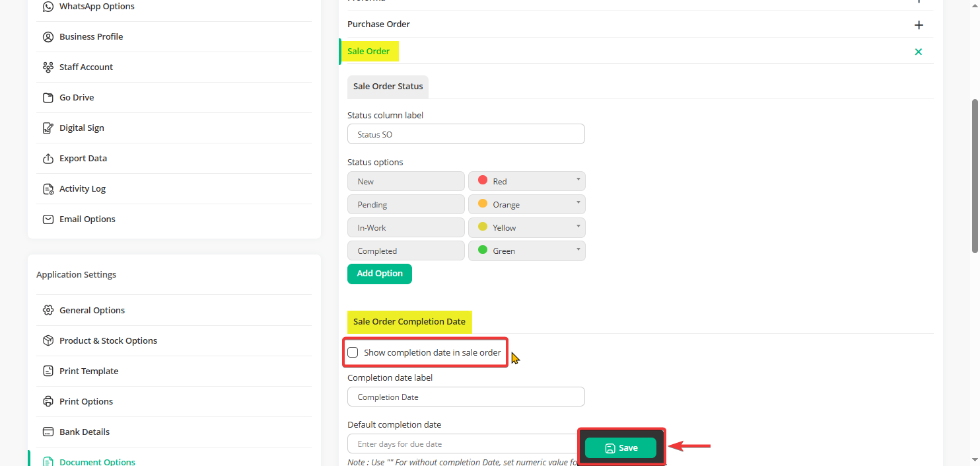Click the yellow color dot for In-Work

click(x=483, y=227)
